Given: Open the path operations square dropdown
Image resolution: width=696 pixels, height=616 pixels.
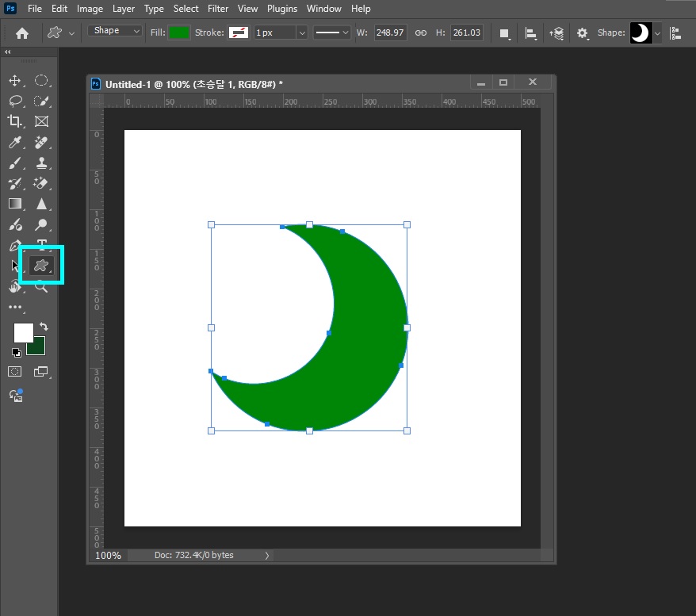Looking at the screenshot, I should [504, 33].
